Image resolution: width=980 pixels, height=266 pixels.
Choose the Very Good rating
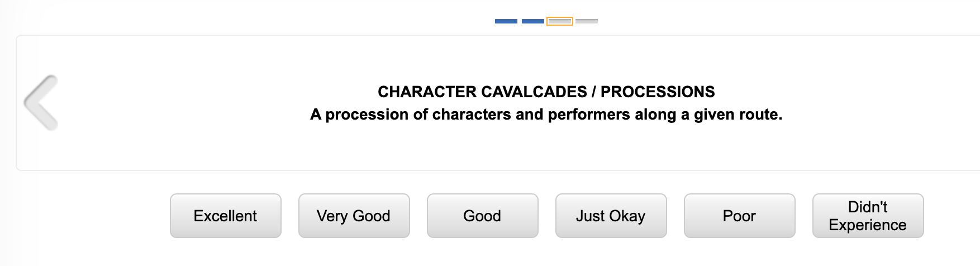tap(354, 216)
